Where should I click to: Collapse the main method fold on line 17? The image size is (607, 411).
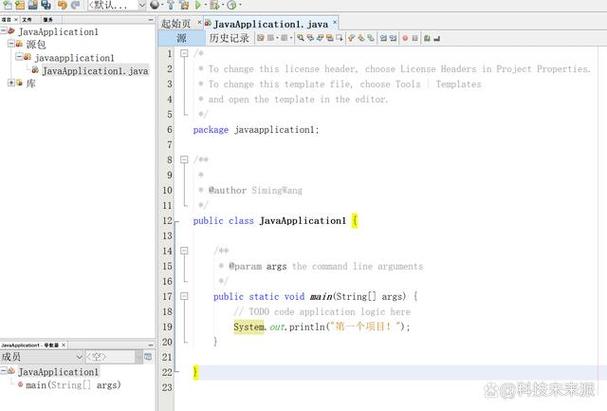[x=184, y=296]
